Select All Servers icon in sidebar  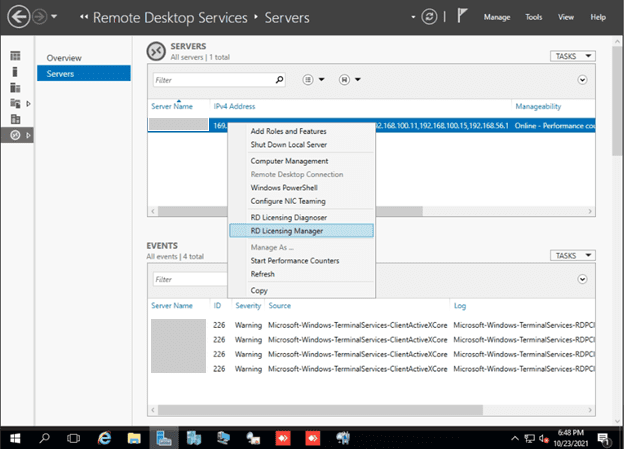coord(15,88)
